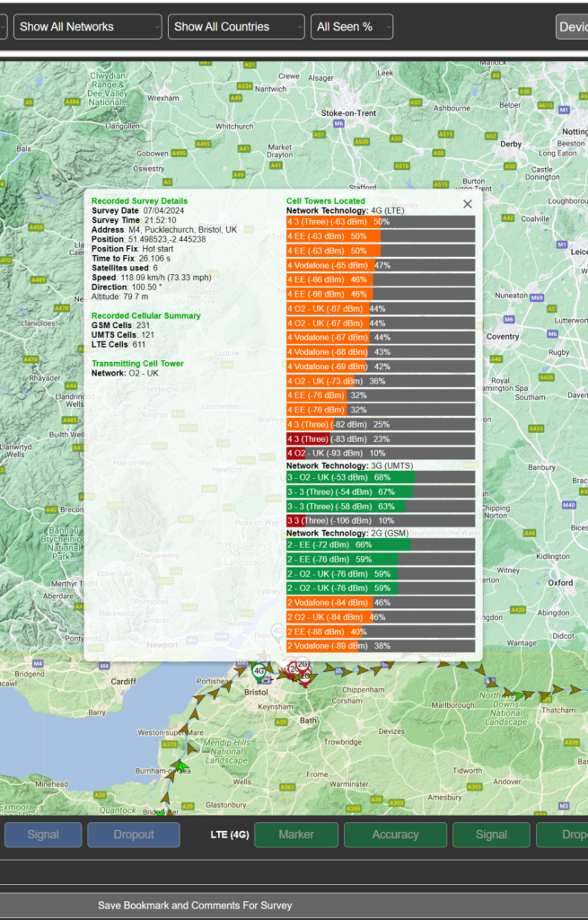Toggle the blue Dropout button
This screenshot has width=588, height=920.
[134, 835]
